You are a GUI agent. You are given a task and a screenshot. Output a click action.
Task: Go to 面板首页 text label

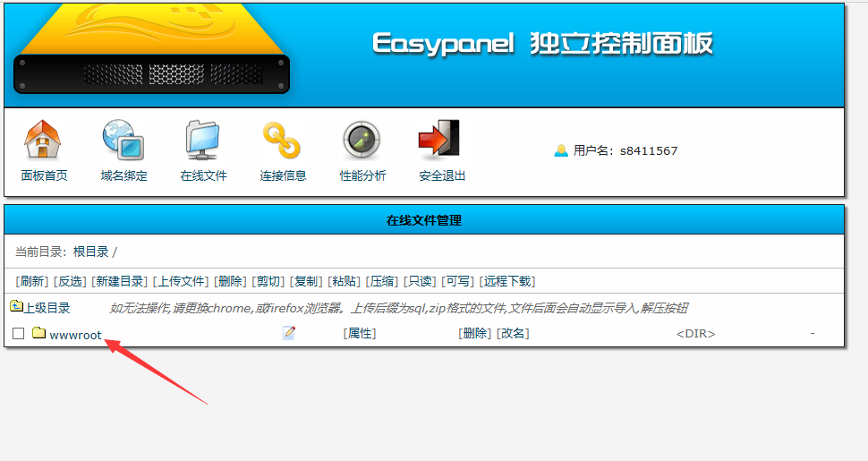click(x=44, y=175)
